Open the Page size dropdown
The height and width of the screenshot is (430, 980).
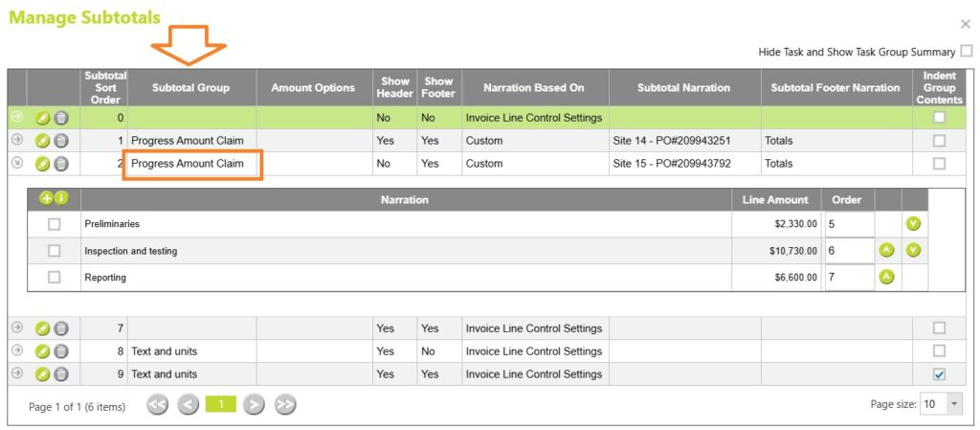954,405
